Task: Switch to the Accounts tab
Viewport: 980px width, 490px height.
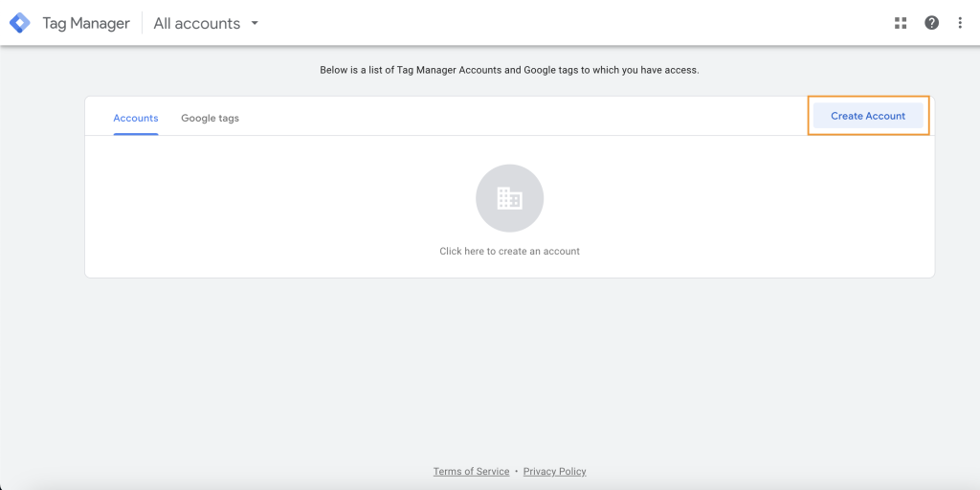Action: (136, 118)
